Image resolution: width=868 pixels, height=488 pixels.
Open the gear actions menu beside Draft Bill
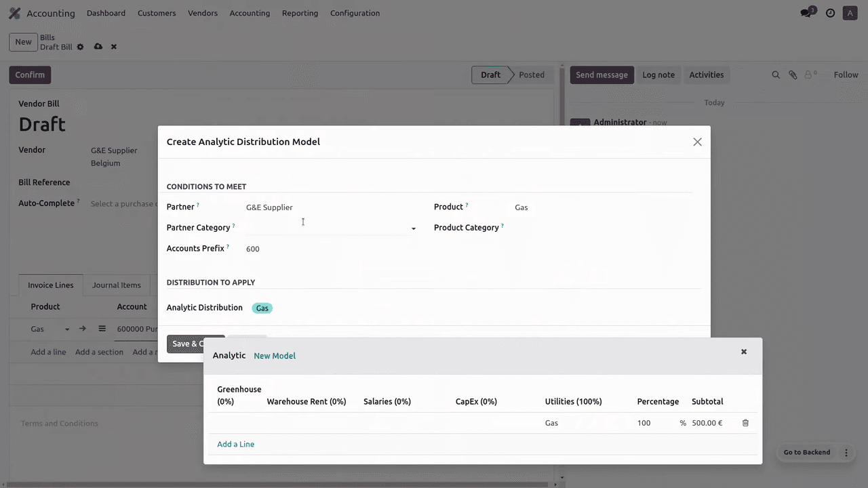tap(81, 47)
